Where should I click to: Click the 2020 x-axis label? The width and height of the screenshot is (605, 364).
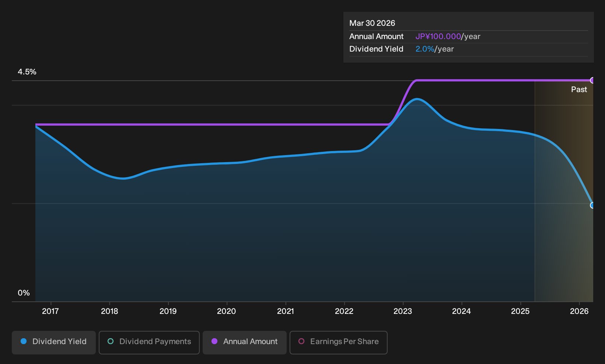[x=227, y=311]
